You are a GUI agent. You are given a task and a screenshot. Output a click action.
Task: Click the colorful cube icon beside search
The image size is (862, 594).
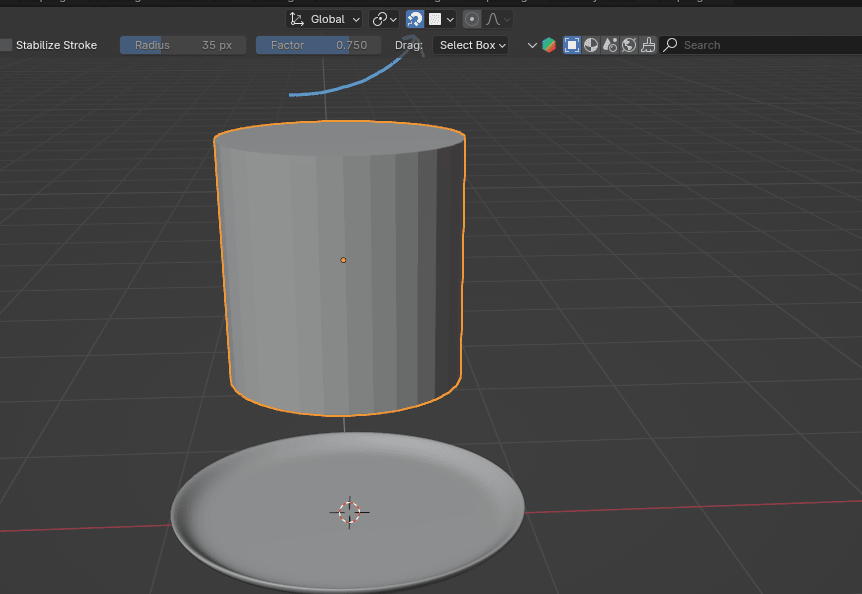coord(549,45)
